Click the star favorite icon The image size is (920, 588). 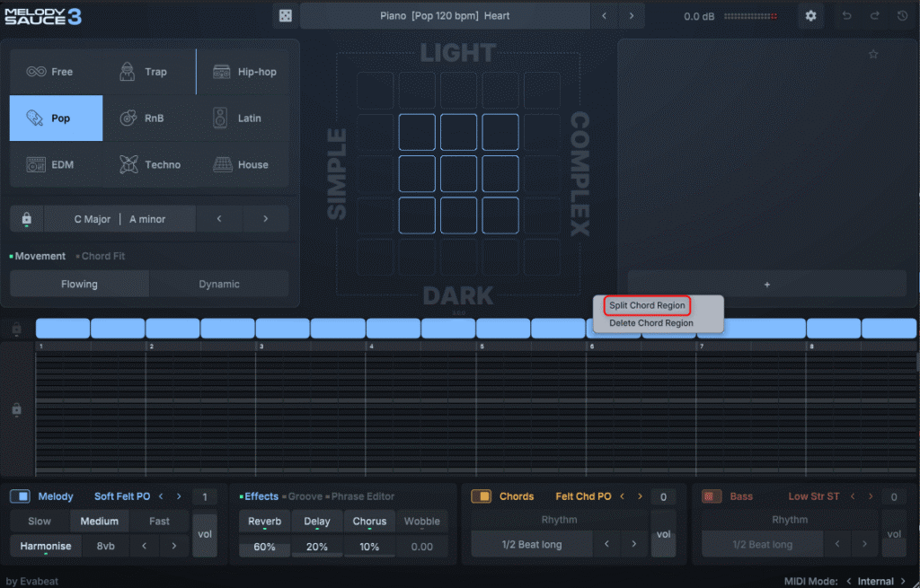872,55
